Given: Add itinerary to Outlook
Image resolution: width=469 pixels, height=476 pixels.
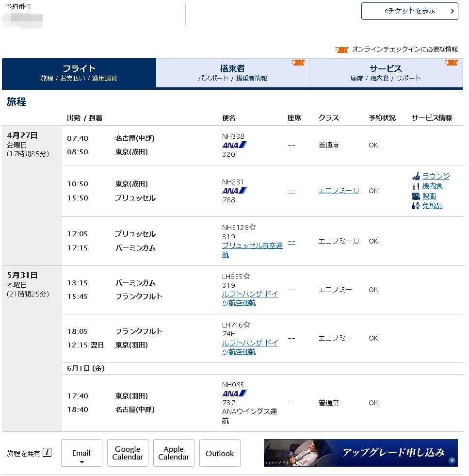Looking at the screenshot, I should tap(220, 453).
